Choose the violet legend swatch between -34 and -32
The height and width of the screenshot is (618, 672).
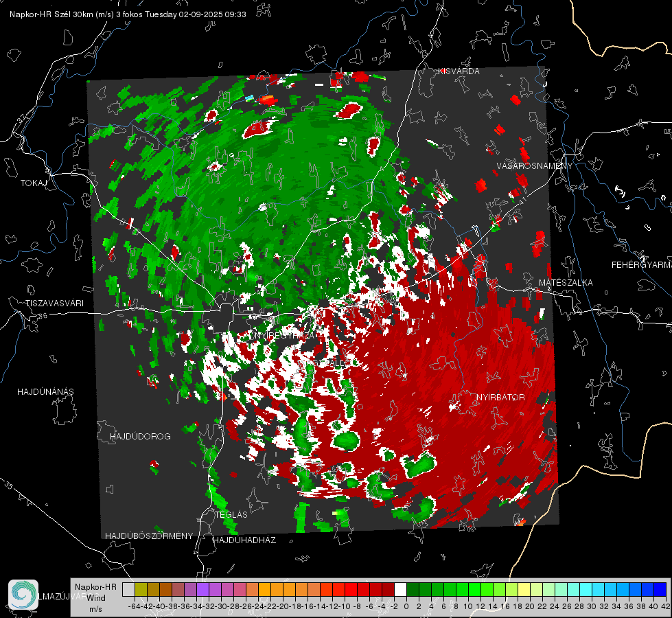click(x=202, y=590)
